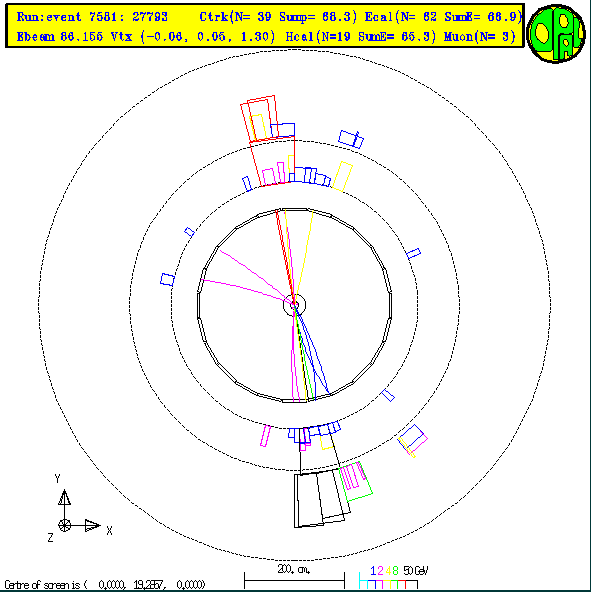
Task: Select the green hadron calorimeter box
Action: click(x=356, y=481)
